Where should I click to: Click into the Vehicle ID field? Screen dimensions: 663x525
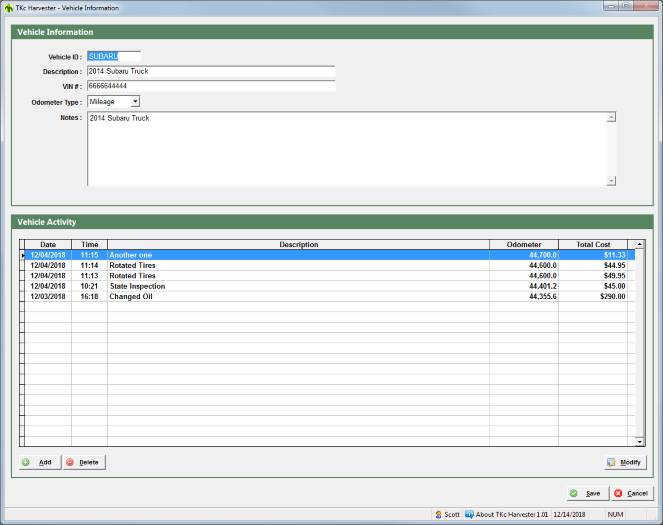tap(113, 57)
